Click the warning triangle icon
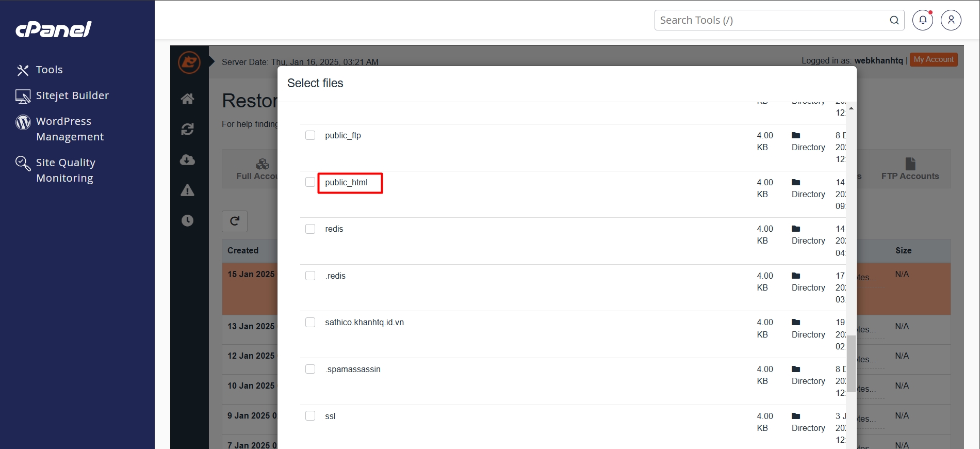The width and height of the screenshot is (980, 449). click(x=188, y=190)
